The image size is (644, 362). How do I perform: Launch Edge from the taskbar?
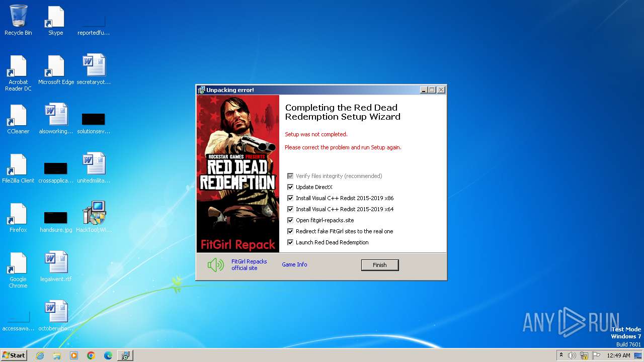click(108, 355)
